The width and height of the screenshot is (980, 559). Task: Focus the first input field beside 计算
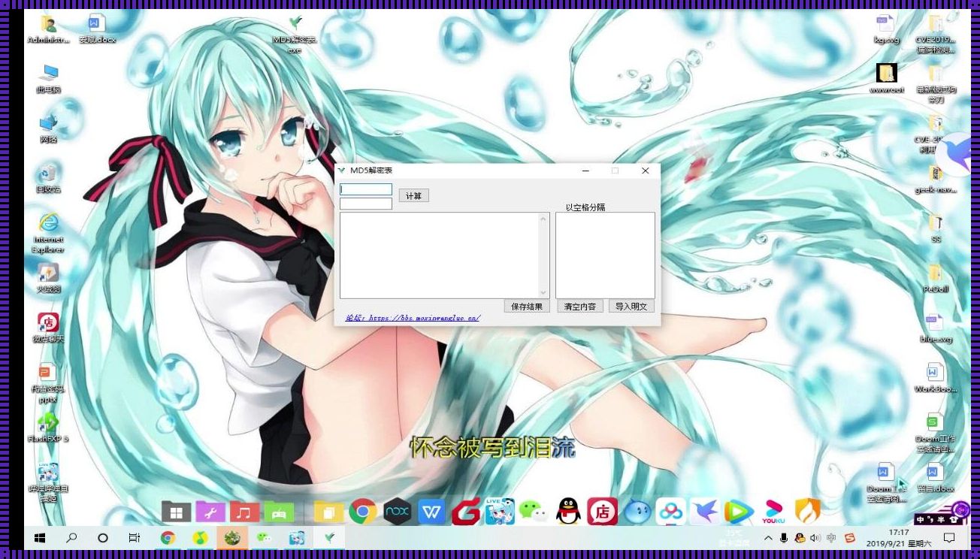pyautogui.click(x=366, y=189)
